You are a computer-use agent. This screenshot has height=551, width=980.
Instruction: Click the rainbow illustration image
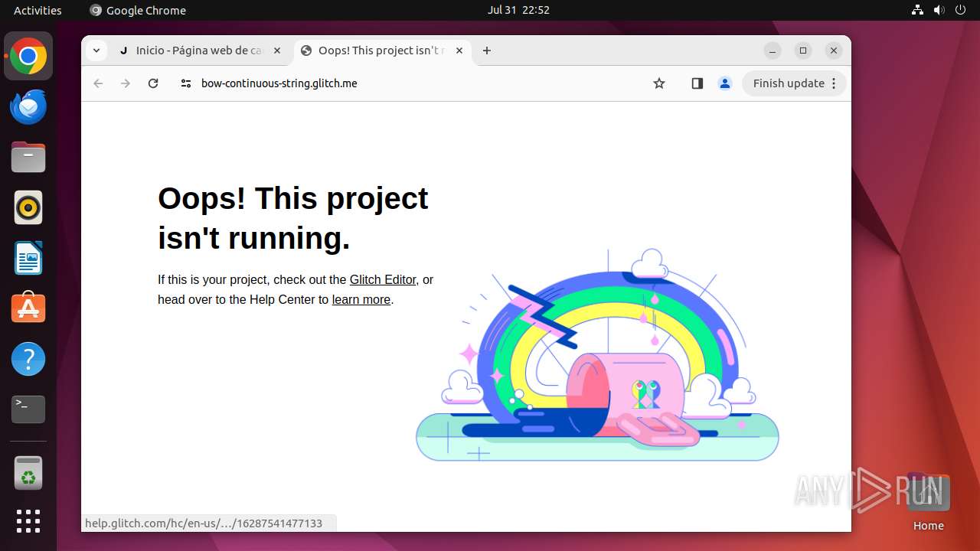pos(597,356)
